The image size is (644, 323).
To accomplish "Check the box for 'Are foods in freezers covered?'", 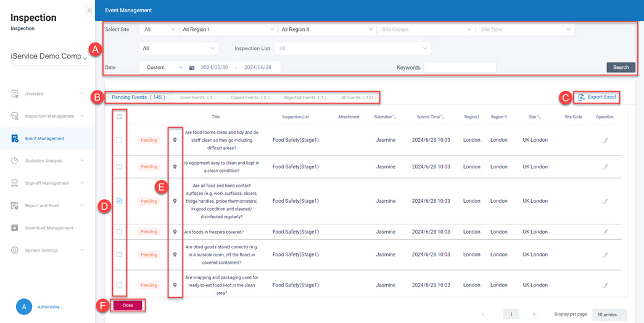I will point(119,232).
